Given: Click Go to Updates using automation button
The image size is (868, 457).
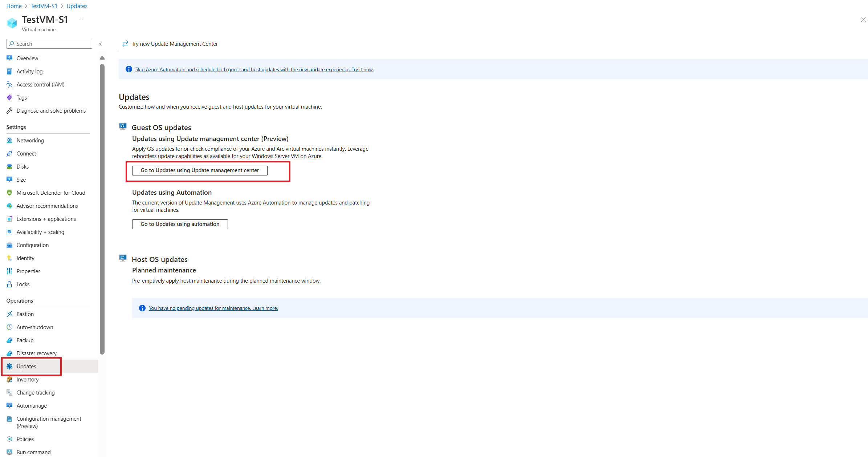Looking at the screenshot, I should pos(180,224).
